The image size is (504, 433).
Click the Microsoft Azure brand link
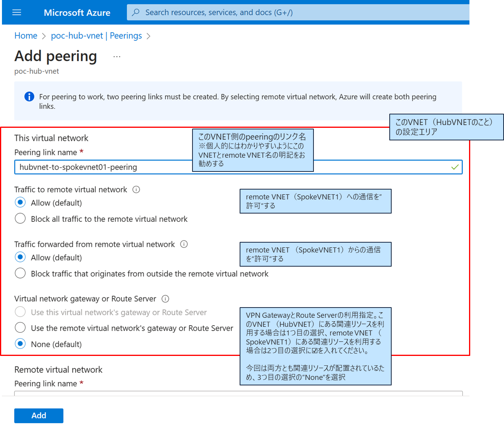pos(77,13)
